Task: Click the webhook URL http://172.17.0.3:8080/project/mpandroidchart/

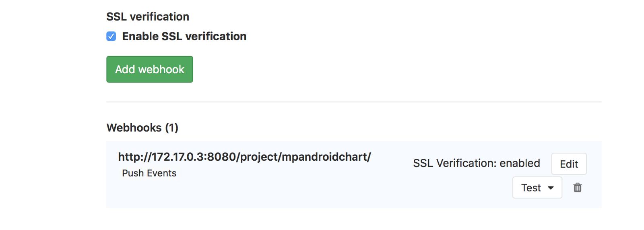Action: [244, 157]
